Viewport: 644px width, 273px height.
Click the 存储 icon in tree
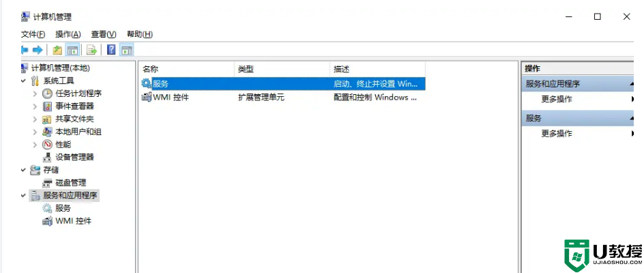click(35, 170)
